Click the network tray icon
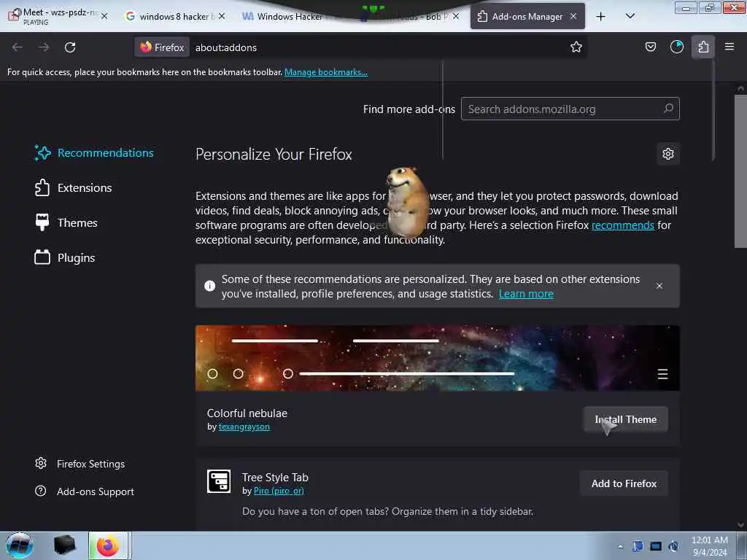Viewport: 747px width, 560px height. (x=656, y=546)
